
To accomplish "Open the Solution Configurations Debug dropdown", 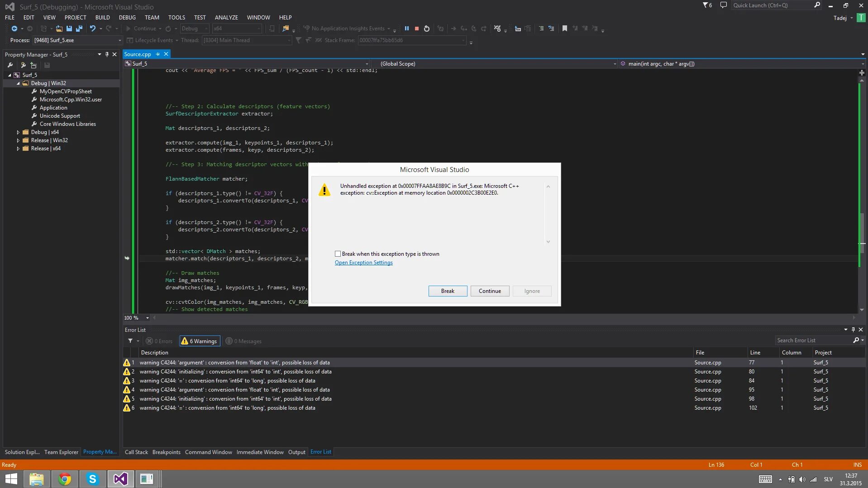I will [195, 29].
